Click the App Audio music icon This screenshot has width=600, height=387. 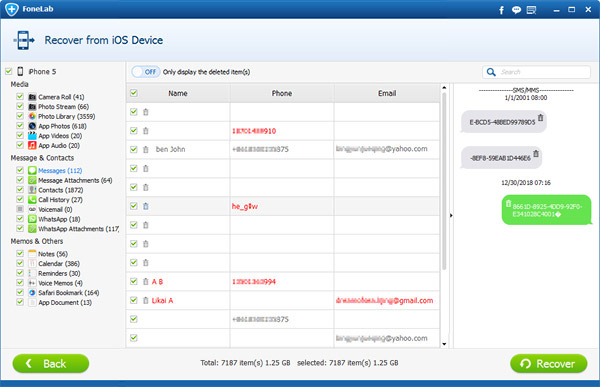tap(32, 145)
